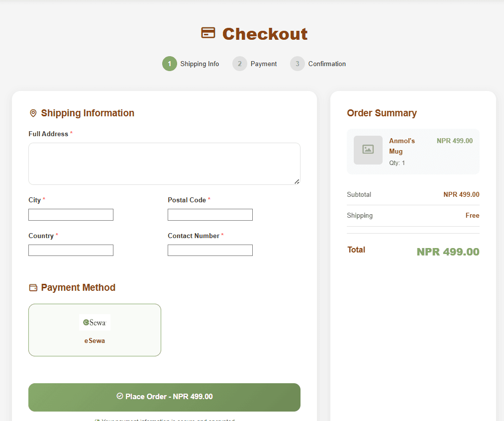504x421 pixels.
Task: Click the step 3 circle for Confirmation
Action: tap(298, 64)
